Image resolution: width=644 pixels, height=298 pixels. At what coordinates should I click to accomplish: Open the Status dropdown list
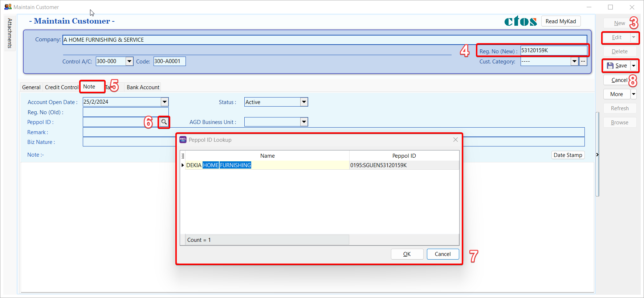pyautogui.click(x=304, y=102)
